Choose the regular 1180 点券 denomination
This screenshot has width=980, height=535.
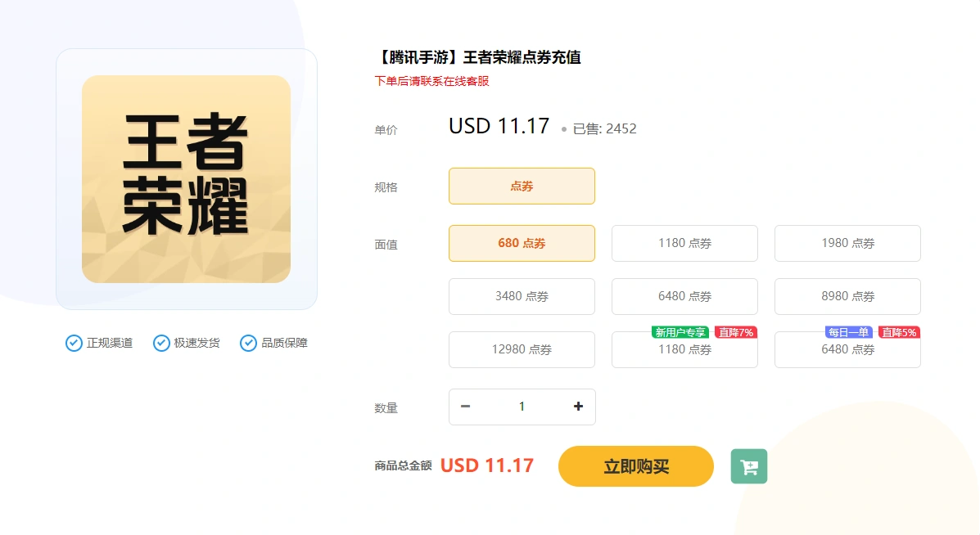[684, 244]
